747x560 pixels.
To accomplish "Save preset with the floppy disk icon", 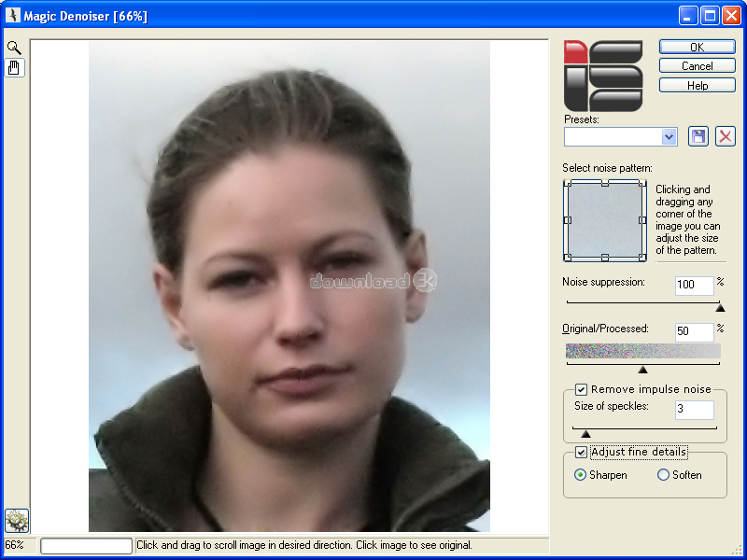I will (698, 136).
